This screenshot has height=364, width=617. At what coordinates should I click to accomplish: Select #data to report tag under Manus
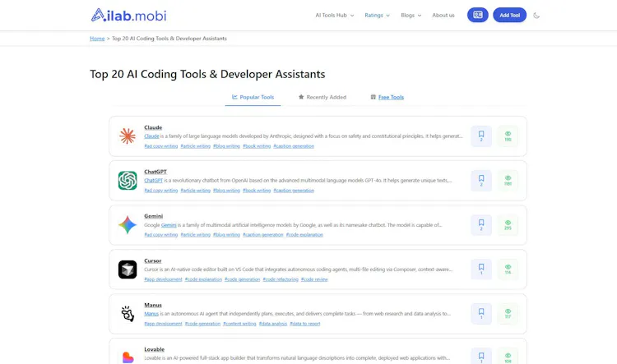pos(305,324)
